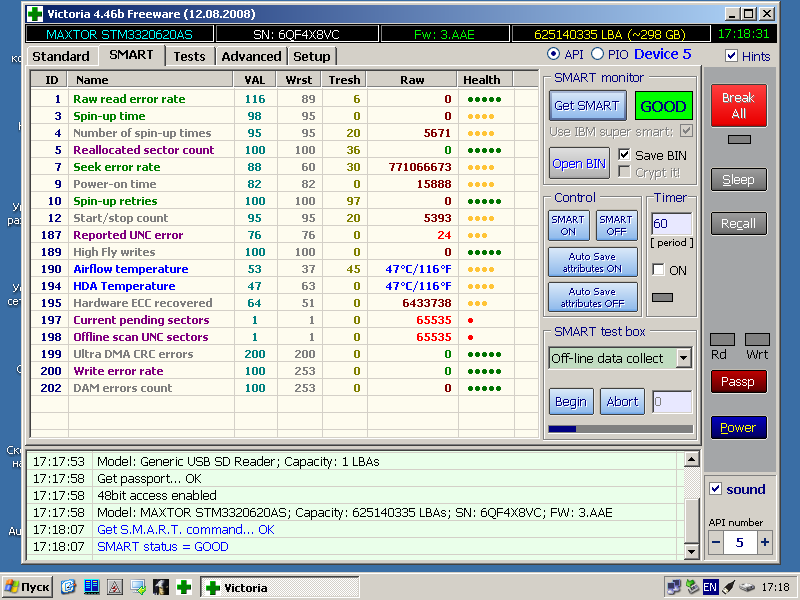Image resolution: width=800 pixels, height=600 pixels.
Task: Click the Victoria green cross Quick Launch icon
Action: click(x=183, y=587)
